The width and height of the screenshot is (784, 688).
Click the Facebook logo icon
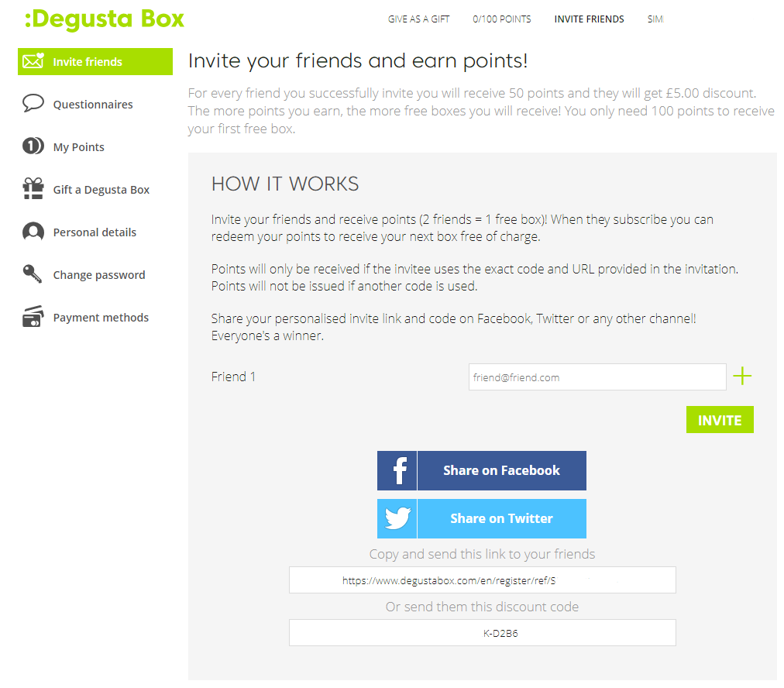(x=397, y=470)
